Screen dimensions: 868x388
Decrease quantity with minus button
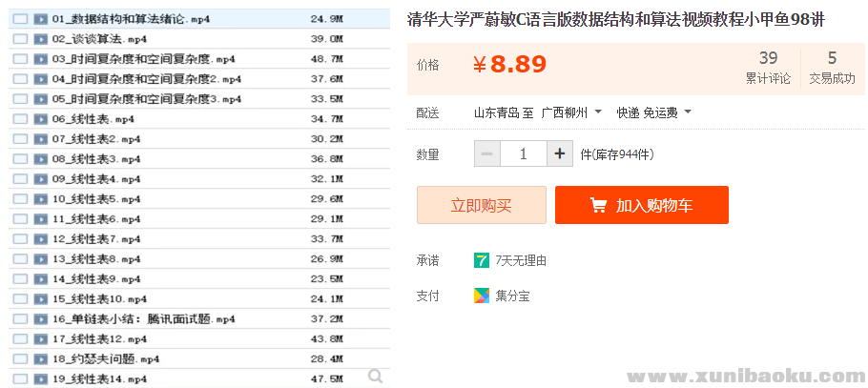[487, 153]
